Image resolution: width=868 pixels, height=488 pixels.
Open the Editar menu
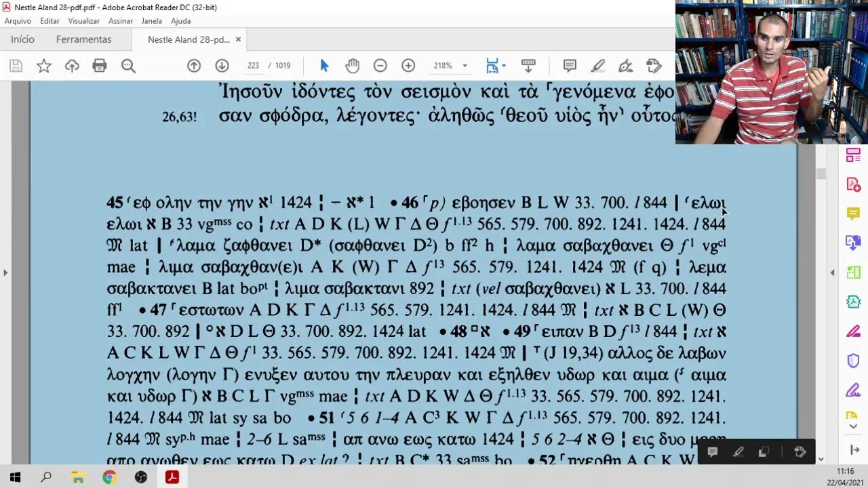(50, 21)
